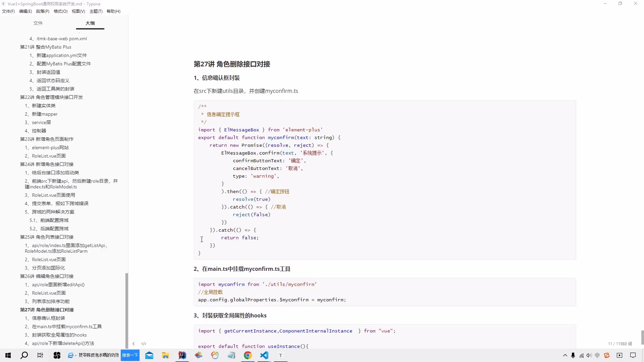Click the word count 11/11988 词 indicator
Image resolution: width=644 pixels, height=362 pixels.
[620, 344]
